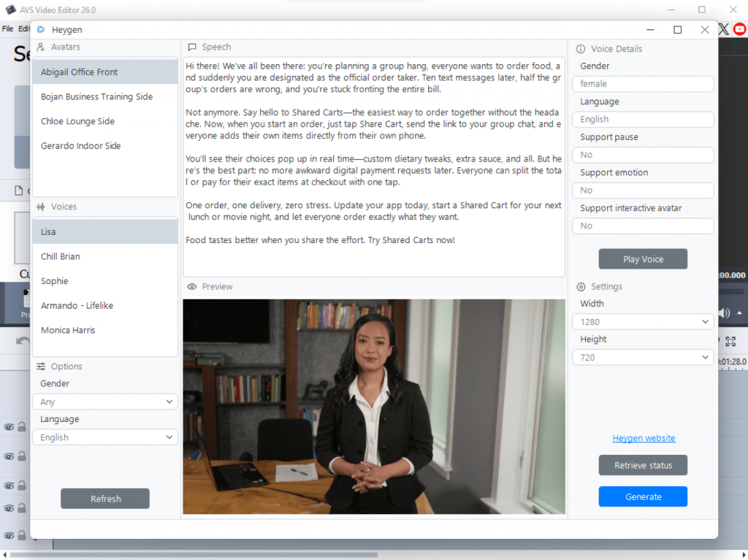This screenshot has width=748, height=560.
Task: Click the fullscreen icon in AVS Video Editor
Action: (730, 341)
